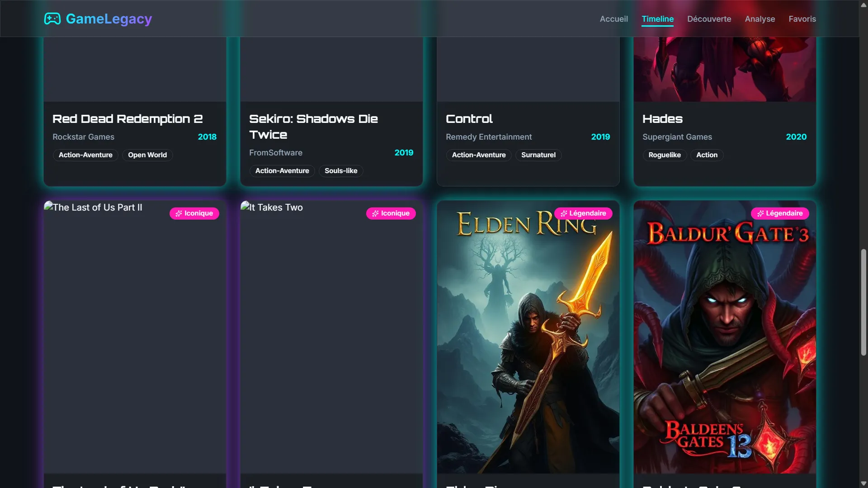The image size is (868, 488).
Task: Open the Favoris page
Action: coord(802,19)
